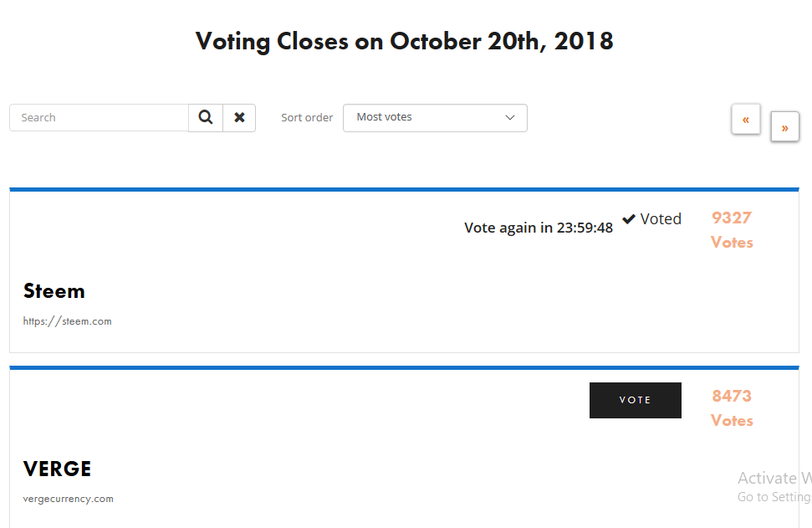The width and height of the screenshot is (812, 528).
Task: Click the 9327 Votes count
Action: coord(732,229)
